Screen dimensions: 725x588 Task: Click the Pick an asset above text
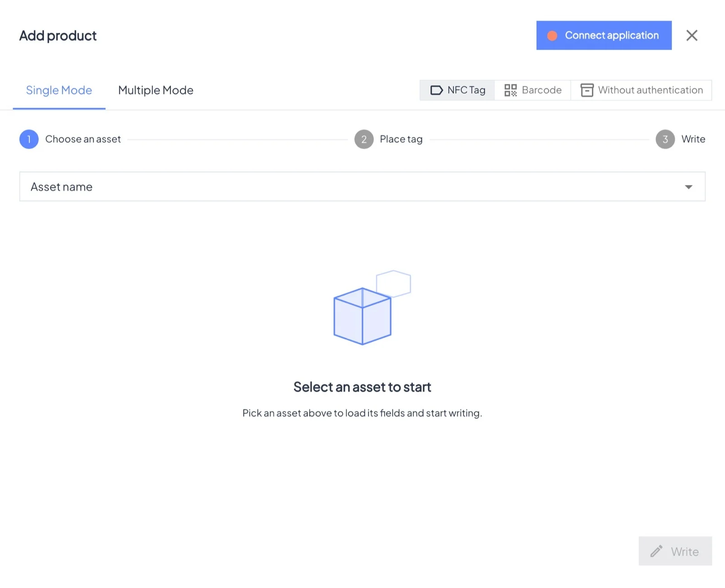[362, 413]
